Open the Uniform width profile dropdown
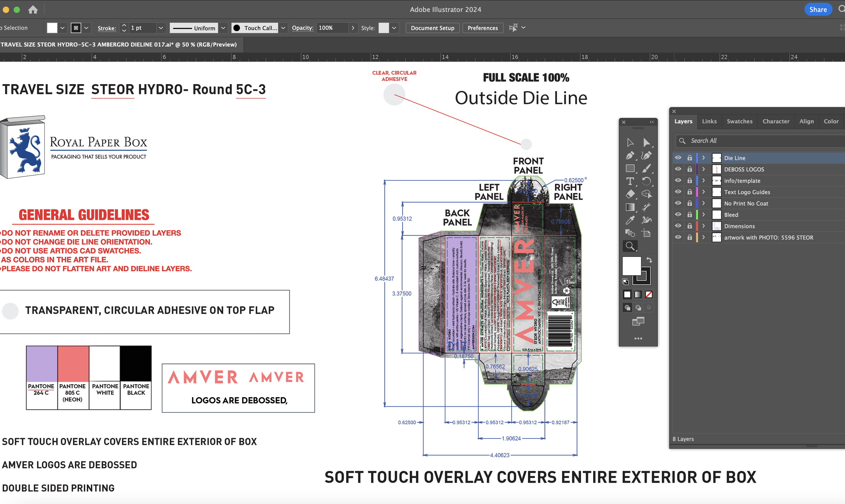Image resolution: width=845 pixels, height=504 pixels. click(223, 28)
